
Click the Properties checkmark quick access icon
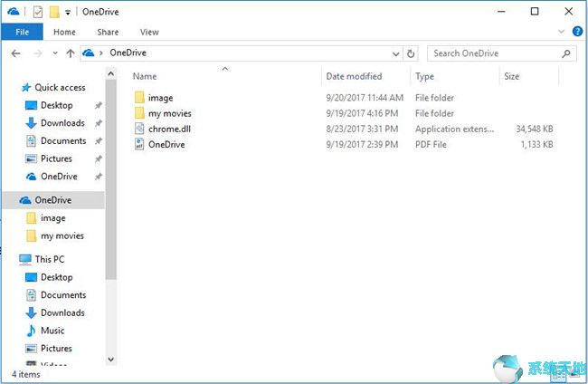(x=37, y=12)
